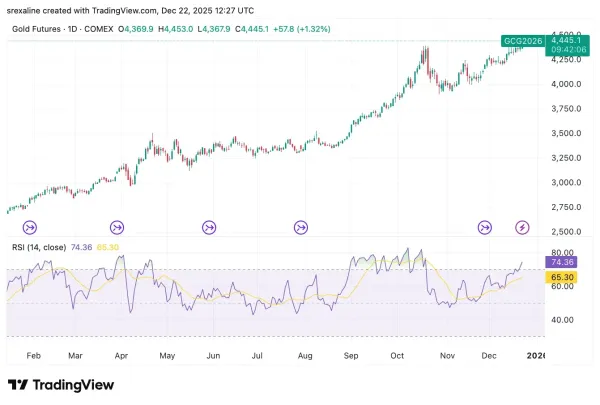Click the purple lightning bolt event icon
600x405 pixels.
(522, 227)
